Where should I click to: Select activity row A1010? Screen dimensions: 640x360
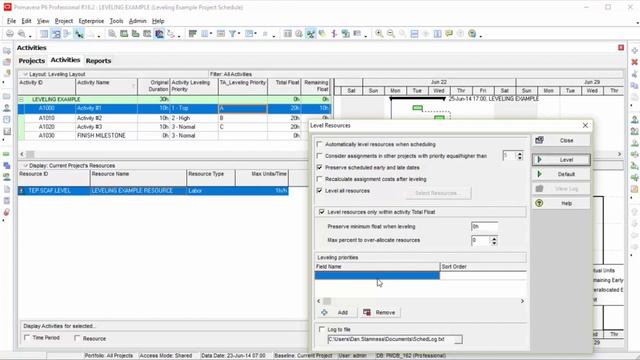pos(174,118)
